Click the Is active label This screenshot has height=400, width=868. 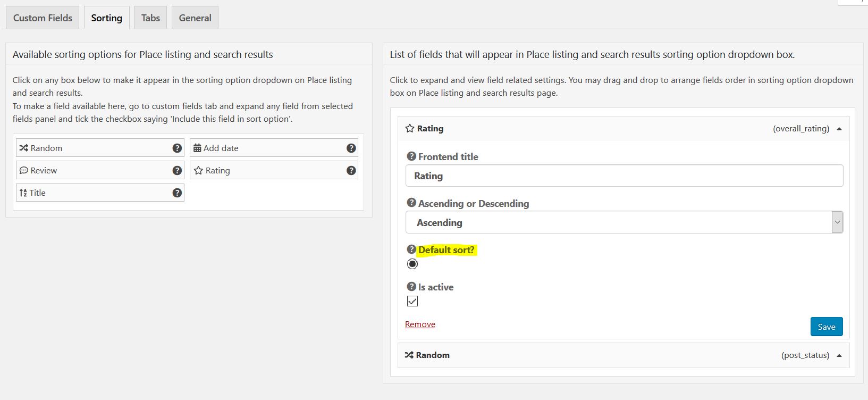point(436,287)
